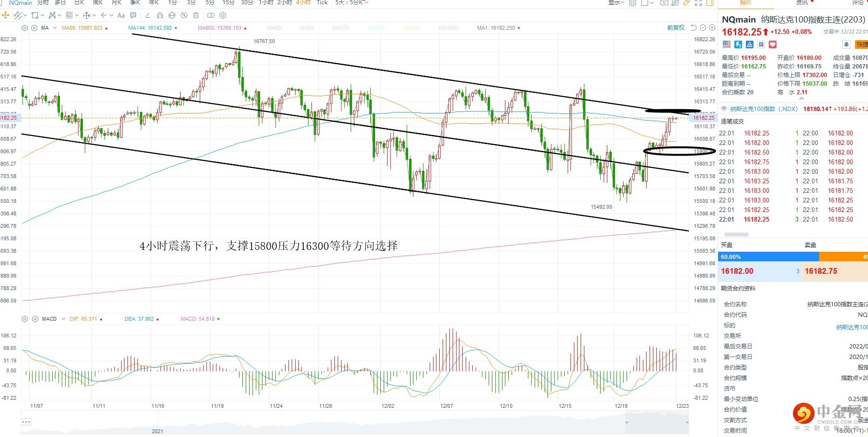Switch to the 日K period tab
868x437 pixels.
pyautogui.click(x=80, y=2)
